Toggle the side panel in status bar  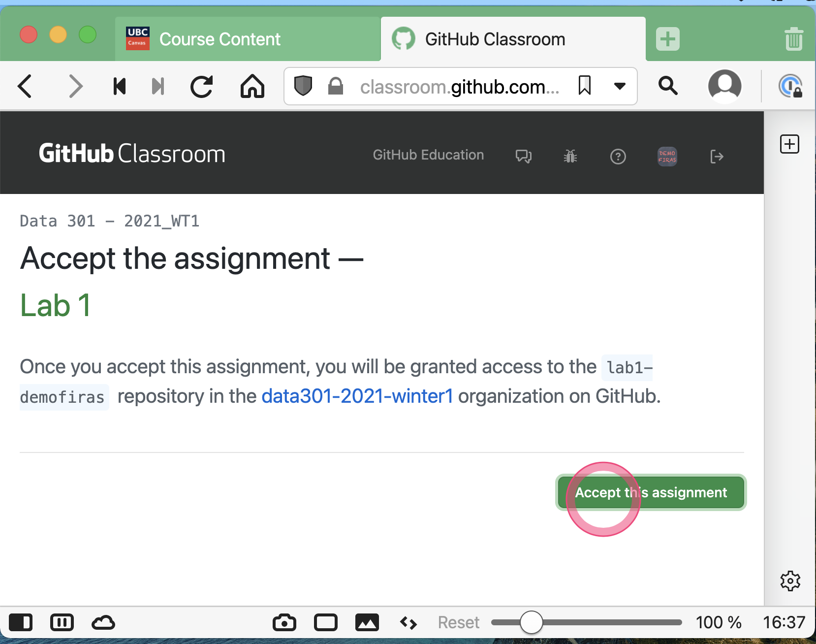click(21, 622)
